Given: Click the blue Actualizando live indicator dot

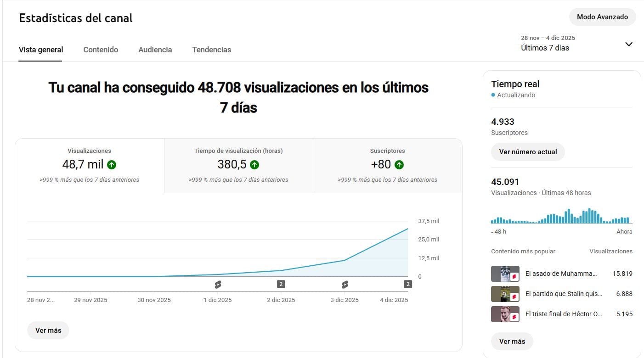Looking at the screenshot, I should tap(493, 95).
